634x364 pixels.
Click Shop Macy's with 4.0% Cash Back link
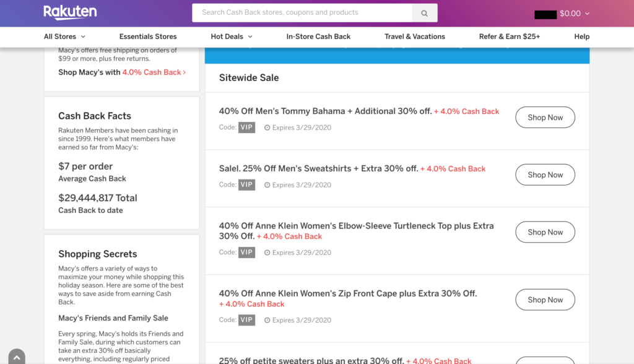pyautogui.click(x=122, y=72)
